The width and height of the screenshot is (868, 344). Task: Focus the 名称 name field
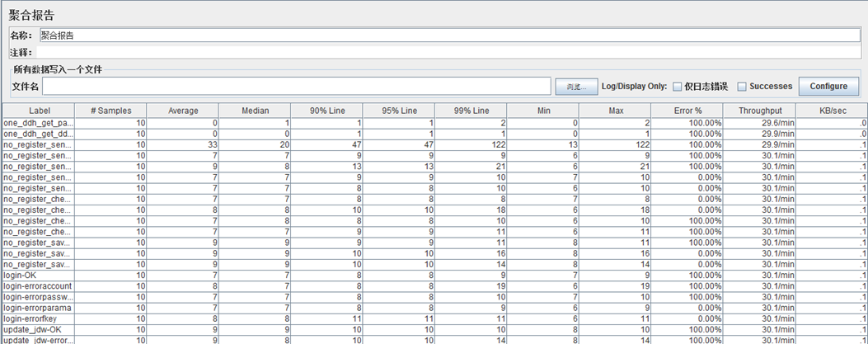[449, 35]
